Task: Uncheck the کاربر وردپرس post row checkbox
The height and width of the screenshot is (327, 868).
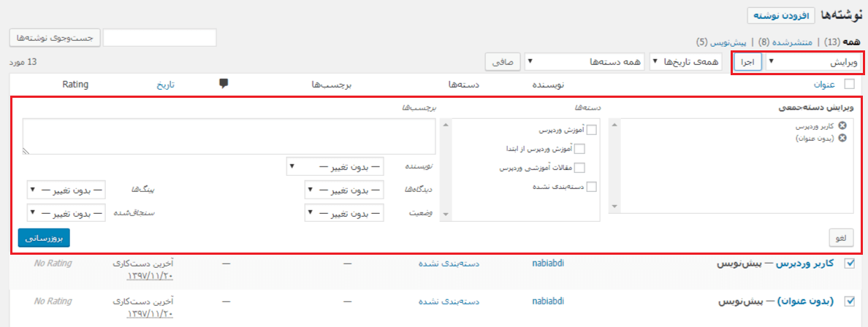Action: pos(848,264)
